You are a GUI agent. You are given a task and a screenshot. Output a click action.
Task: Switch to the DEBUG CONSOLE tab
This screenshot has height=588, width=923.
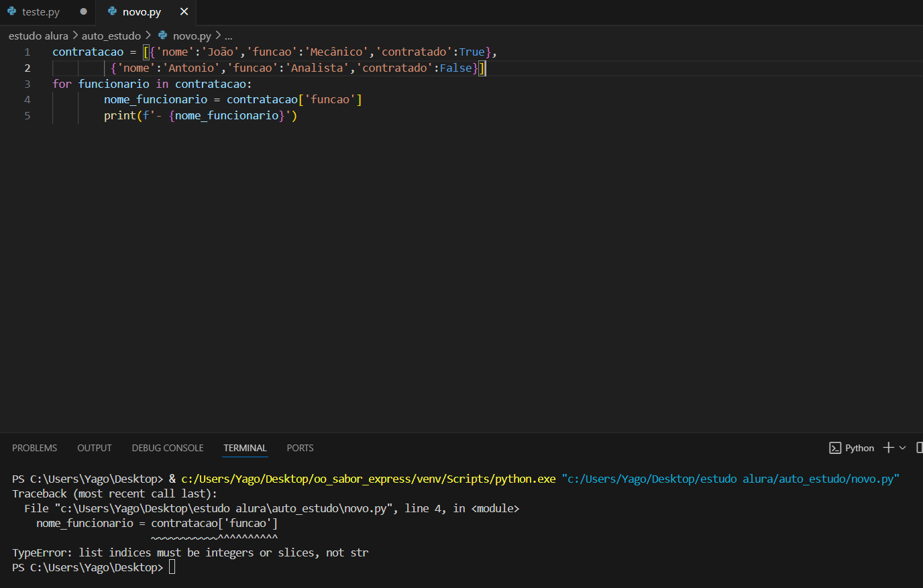[168, 448]
